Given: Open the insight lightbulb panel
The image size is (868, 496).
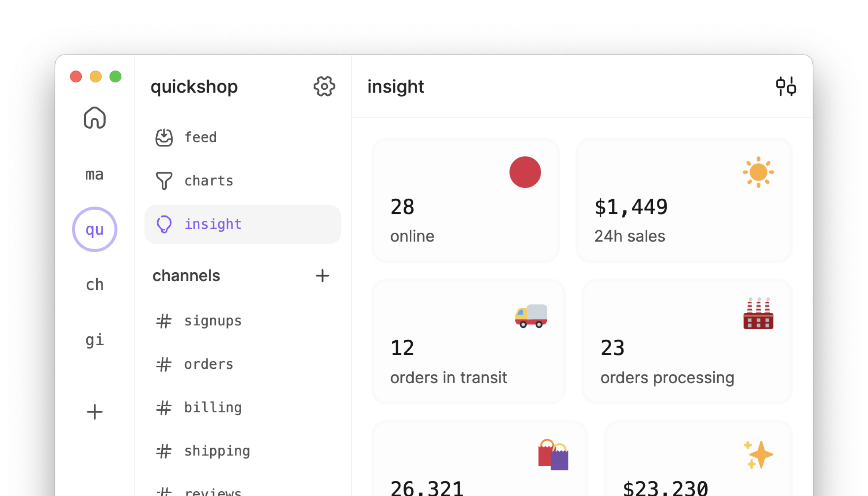Looking at the screenshot, I should (213, 224).
